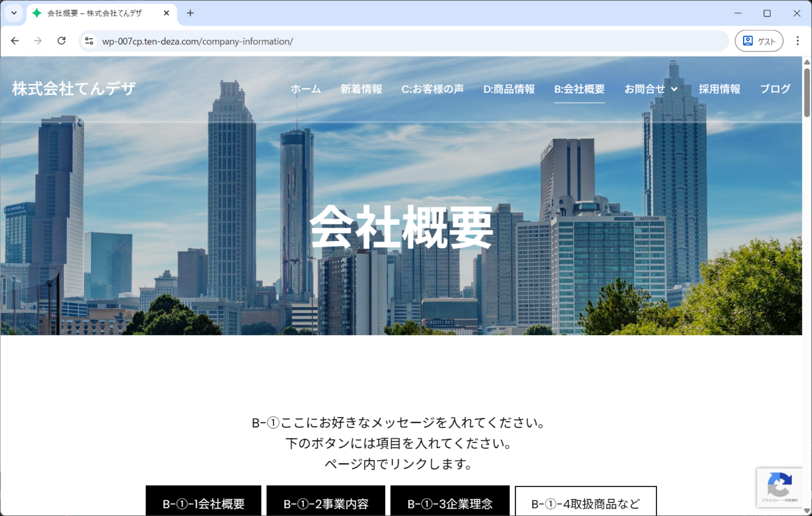Expand the お問合せ menu chevron

(x=674, y=89)
